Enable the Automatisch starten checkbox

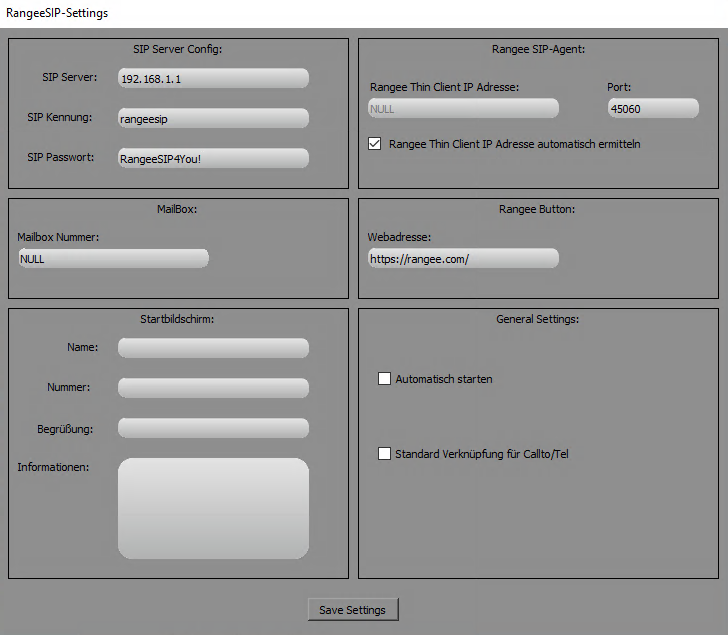tap(384, 379)
